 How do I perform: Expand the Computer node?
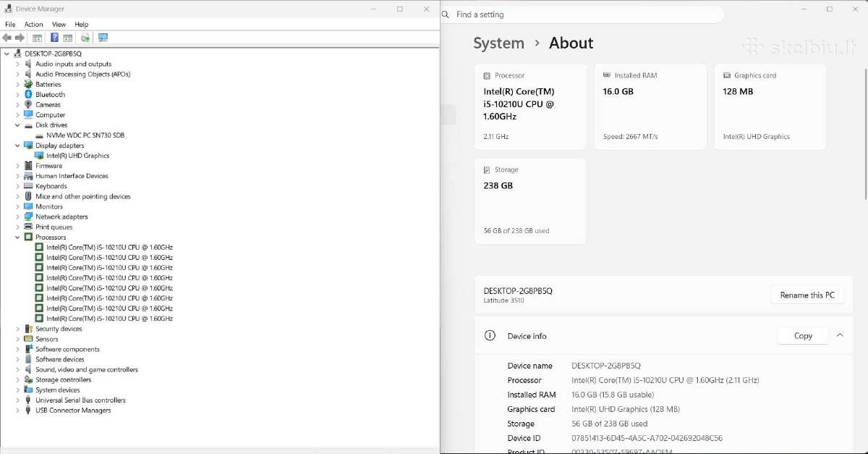(18, 114)
